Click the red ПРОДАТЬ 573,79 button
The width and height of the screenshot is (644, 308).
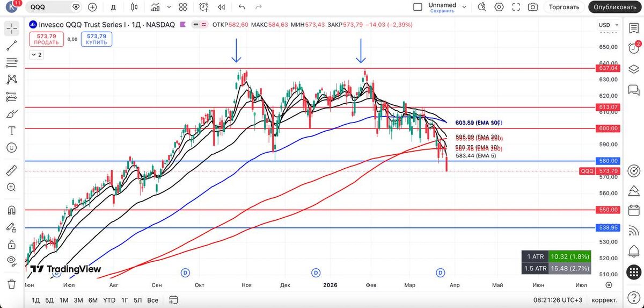click(47, 39)
